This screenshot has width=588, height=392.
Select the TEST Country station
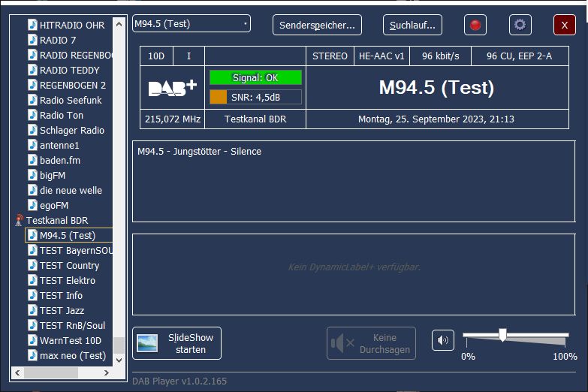69,265
